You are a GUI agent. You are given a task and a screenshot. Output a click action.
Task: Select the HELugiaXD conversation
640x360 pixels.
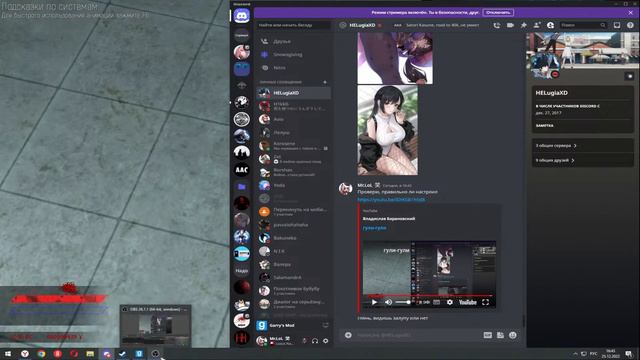tap(293, 93)
